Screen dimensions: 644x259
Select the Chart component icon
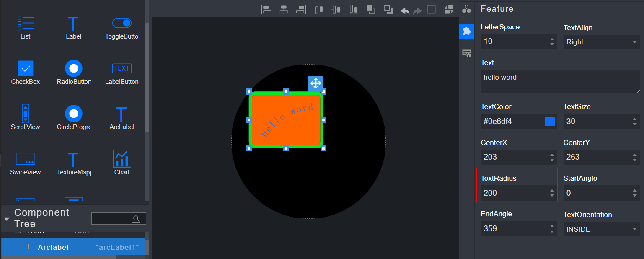pyautogui.click(x=122, y=163)
